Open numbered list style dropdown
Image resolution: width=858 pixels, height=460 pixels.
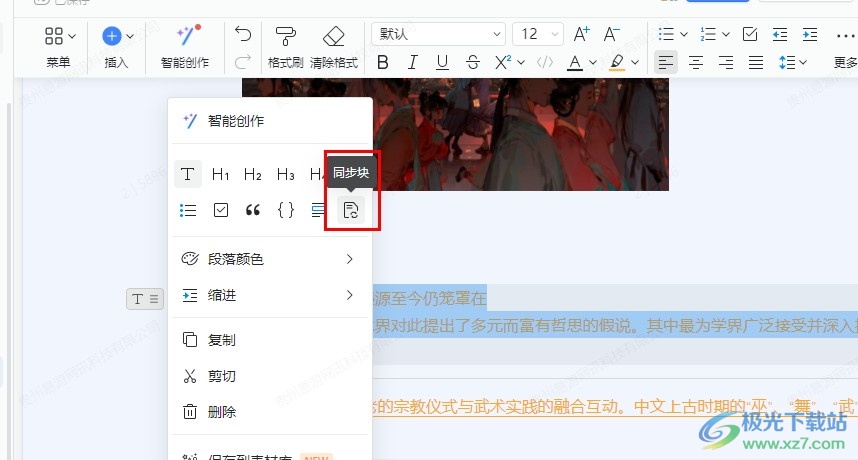[726, 34]
